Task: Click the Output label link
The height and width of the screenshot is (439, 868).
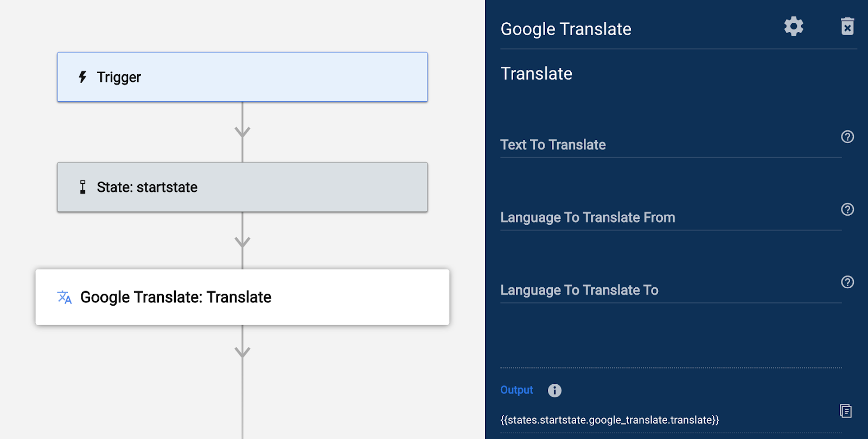Action: (x=516, y=390)
